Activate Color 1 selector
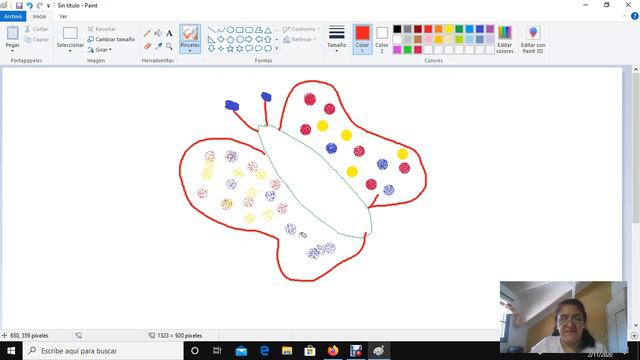 362,39
